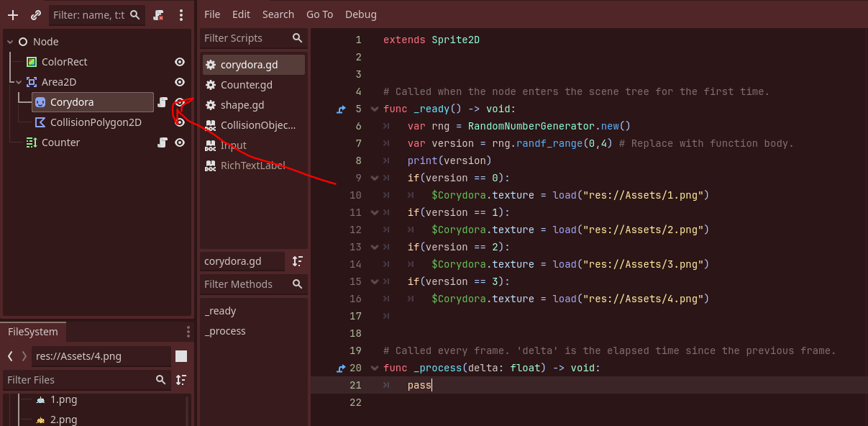
Task: Click the sort icon next to Filter Files
Action: (x=181, y=380)
